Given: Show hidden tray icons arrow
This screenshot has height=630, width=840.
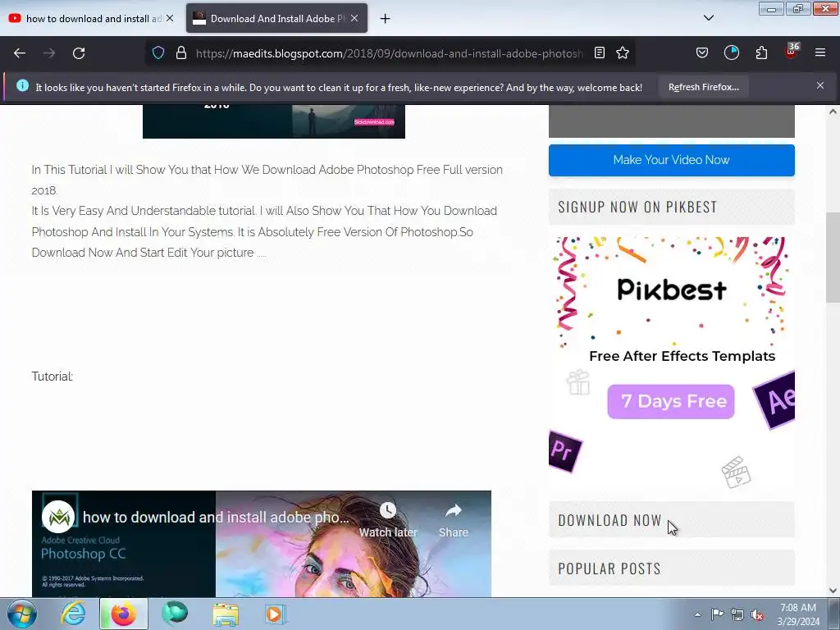Looking at the screenshot, I should click(x=697, y=614).
